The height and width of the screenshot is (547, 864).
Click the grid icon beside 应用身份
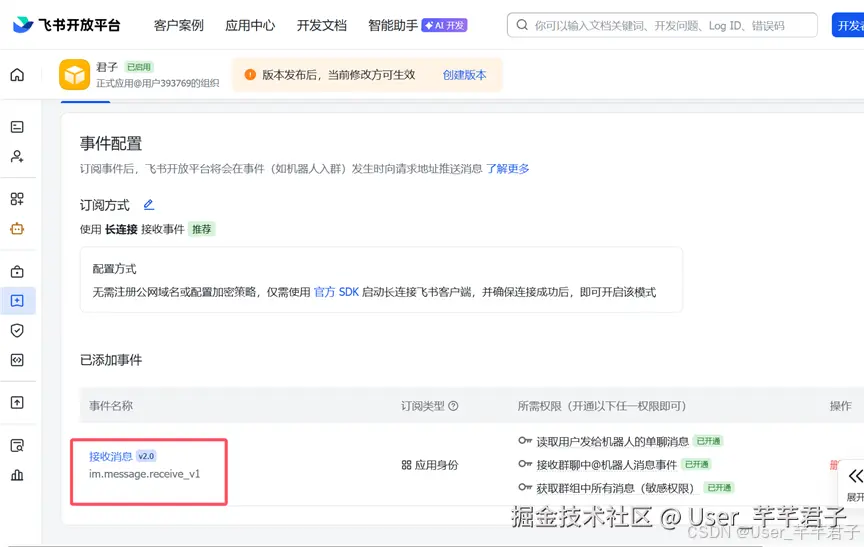407,465
